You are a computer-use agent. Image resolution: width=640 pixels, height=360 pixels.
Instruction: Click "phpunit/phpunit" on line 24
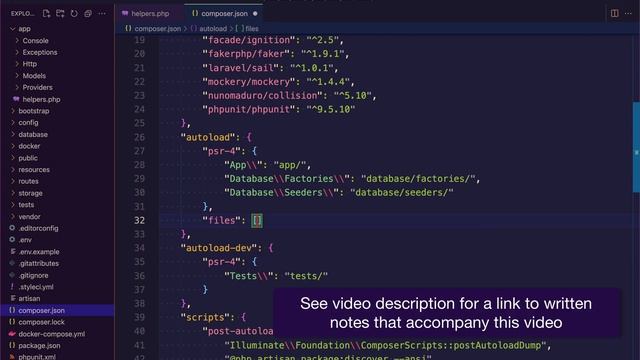click(x=249, y=109)
